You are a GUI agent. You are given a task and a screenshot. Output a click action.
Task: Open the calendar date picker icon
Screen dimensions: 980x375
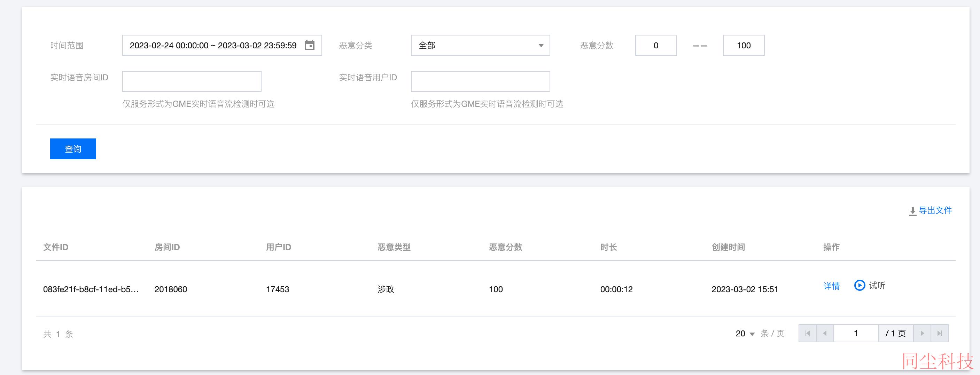[x=310, y=45]
